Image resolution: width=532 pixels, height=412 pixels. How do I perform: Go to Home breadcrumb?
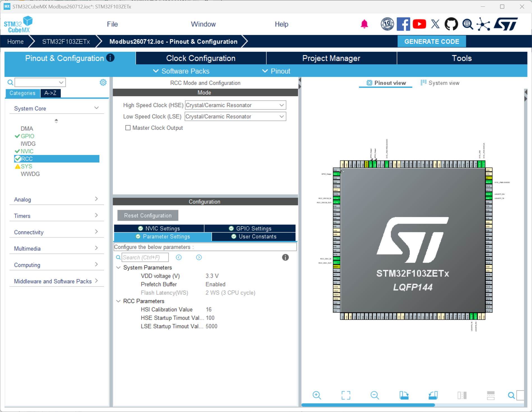pyautogui.click(x=15, y=41)
